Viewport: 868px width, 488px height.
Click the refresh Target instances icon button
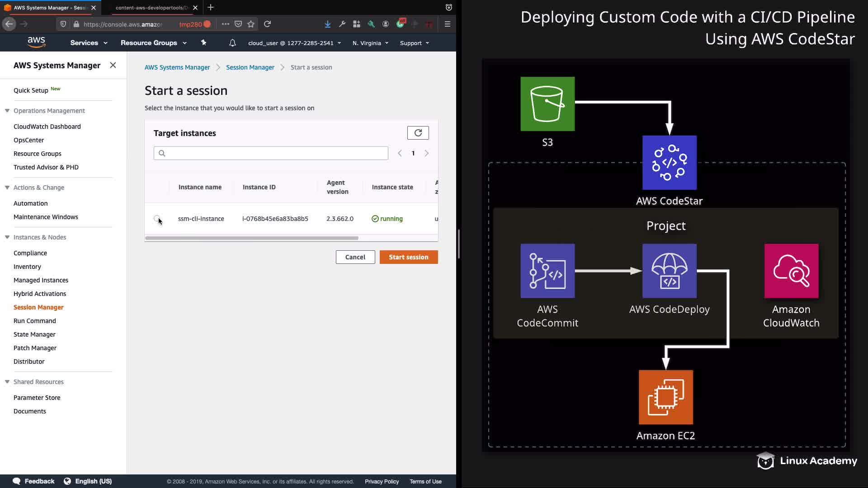(x=418, y=133)
